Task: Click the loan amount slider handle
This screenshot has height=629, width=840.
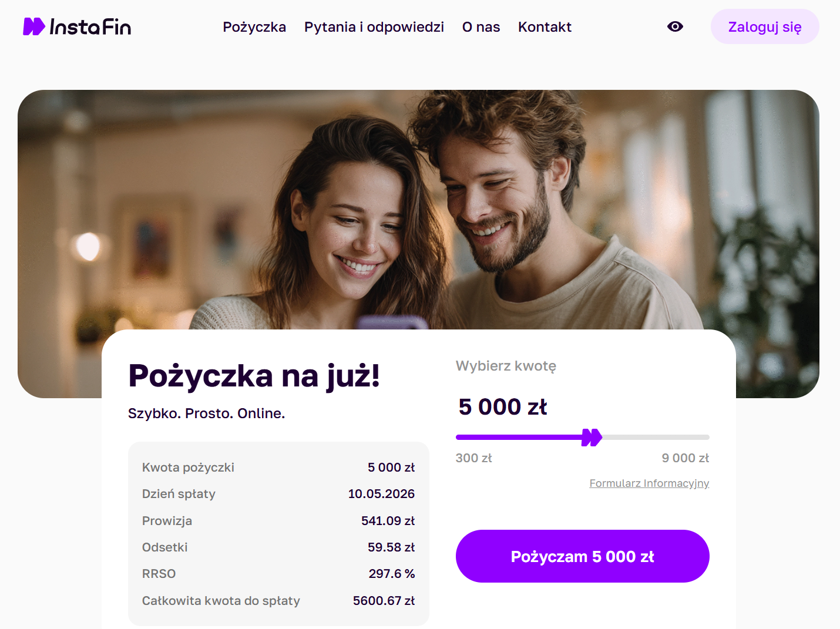Action: [x=592, y=437]
